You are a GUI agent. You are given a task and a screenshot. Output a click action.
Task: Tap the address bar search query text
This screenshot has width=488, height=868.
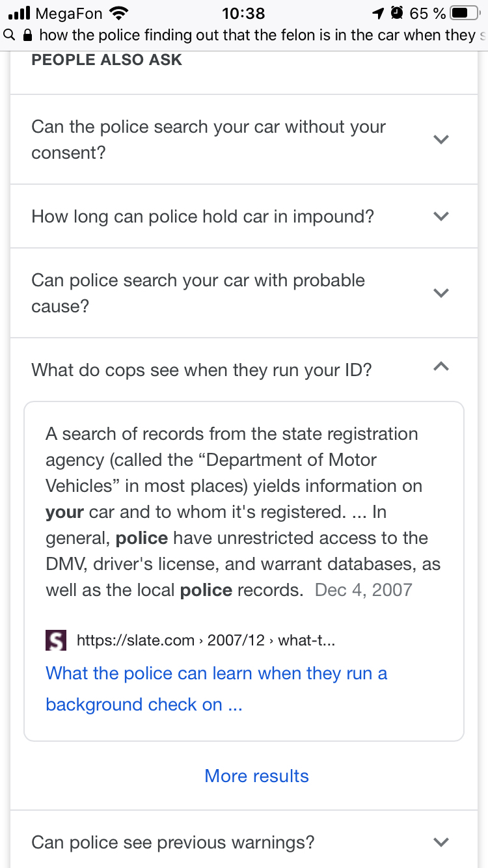pos(260,35)
